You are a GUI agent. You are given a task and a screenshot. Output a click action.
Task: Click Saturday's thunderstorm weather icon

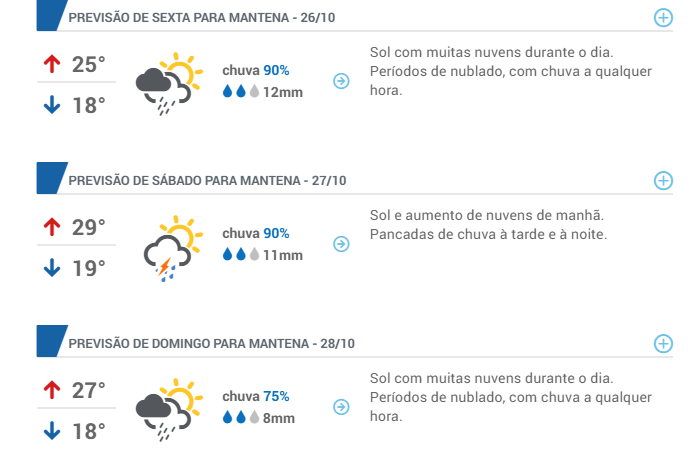tap(167, 247)
